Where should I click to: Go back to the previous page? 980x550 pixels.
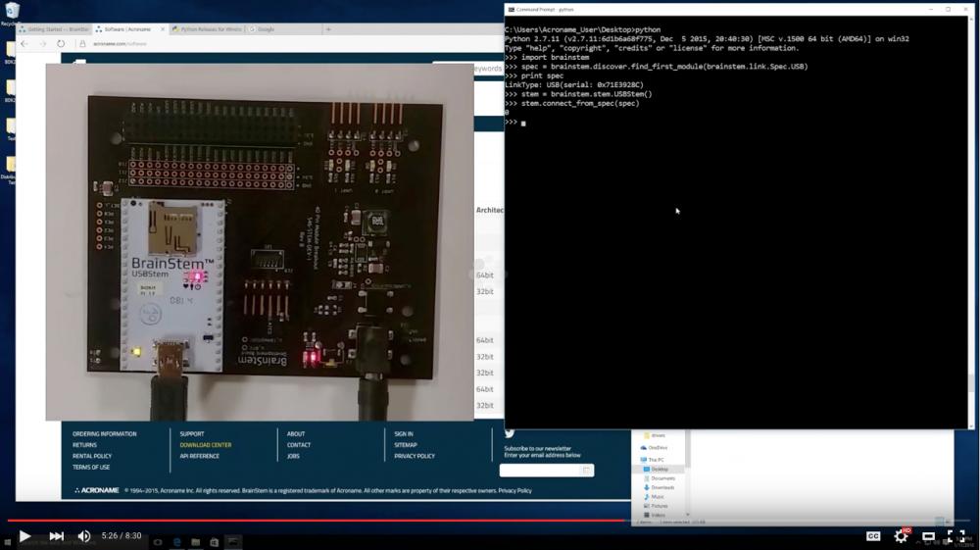point(25,44)
